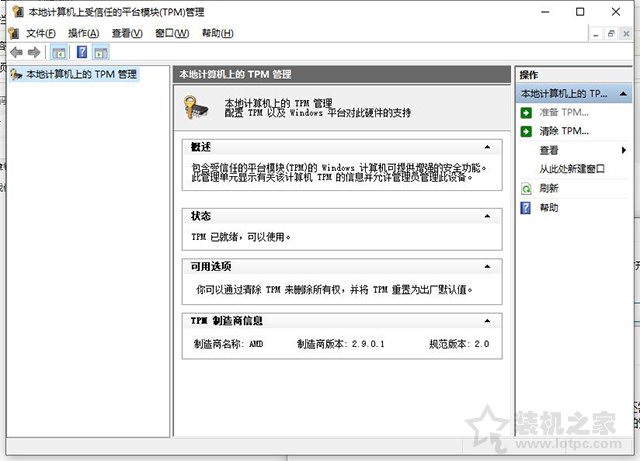This screenshot has height=461, width=640.
Task: Click the help icon beside 帮助 in actions
Action: tap(526, 207)
